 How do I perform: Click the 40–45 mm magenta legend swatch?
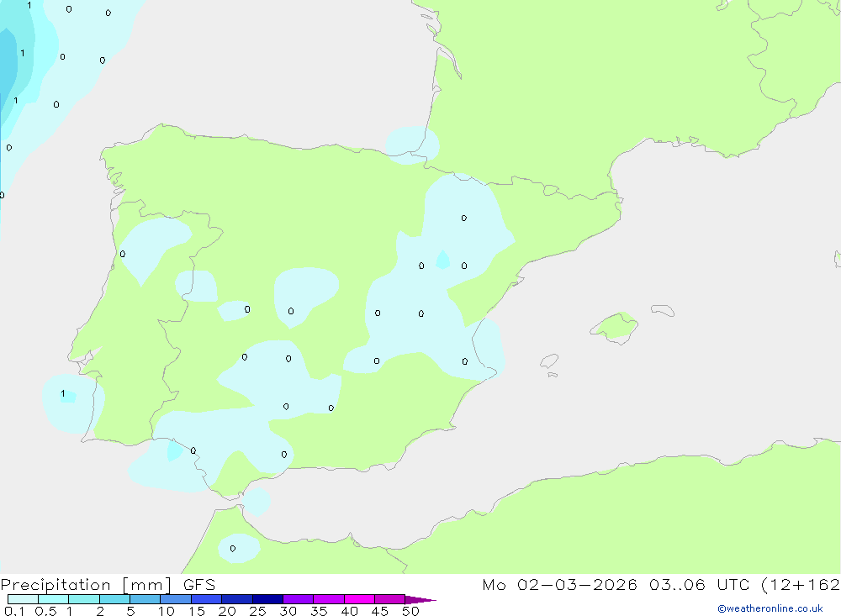point(359,599)
